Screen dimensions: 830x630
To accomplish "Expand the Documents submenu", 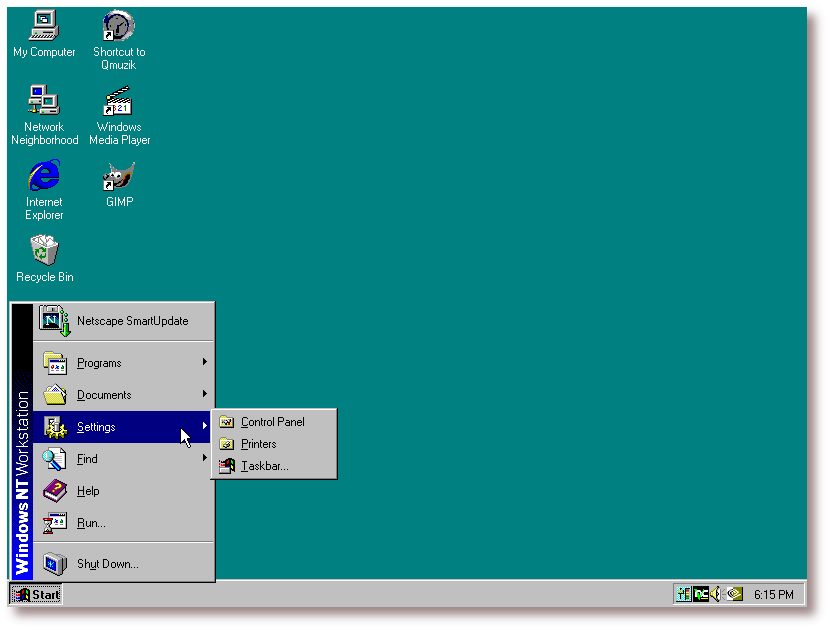I will click(x=105, y=394).
